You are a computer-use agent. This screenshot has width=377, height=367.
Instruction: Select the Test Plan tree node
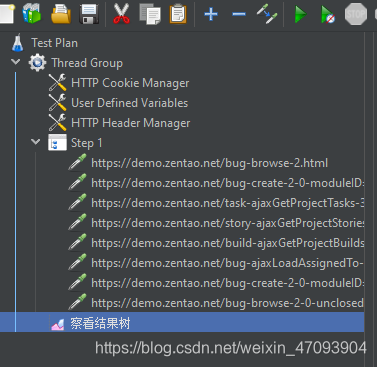pyautogui.click(x=54, y=43)
